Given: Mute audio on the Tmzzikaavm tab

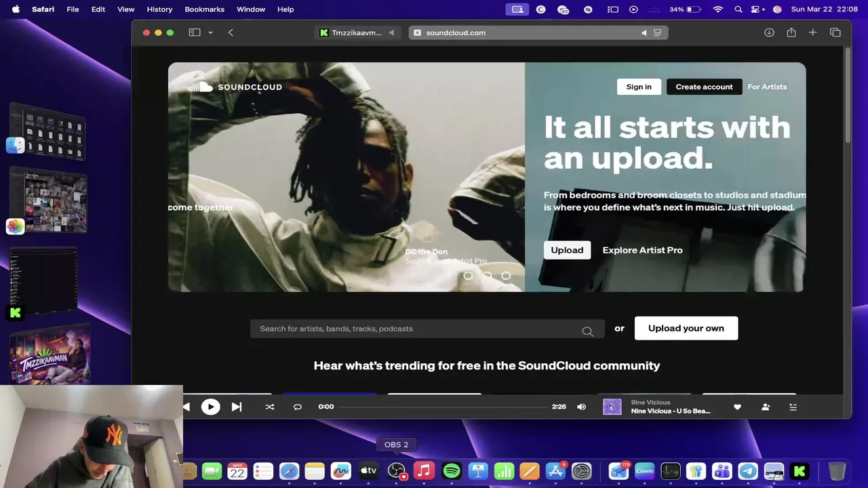Looking at the screenshot, I should [x=391, y=33].
